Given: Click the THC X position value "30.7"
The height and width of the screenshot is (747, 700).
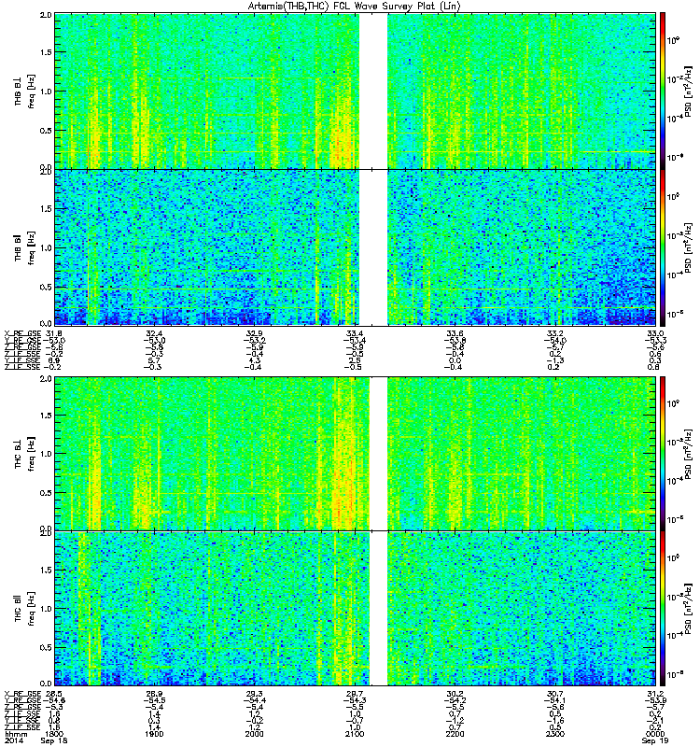Looking at the screenshot, I should [x=555, y=694].
